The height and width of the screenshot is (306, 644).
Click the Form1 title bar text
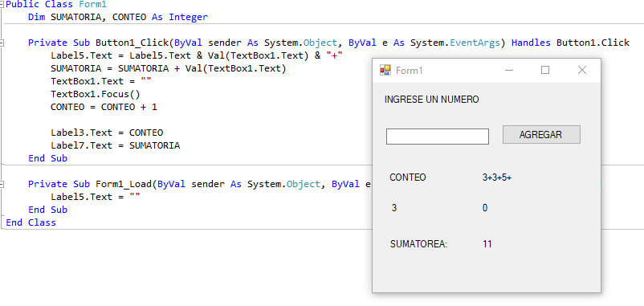coord(409,70)
